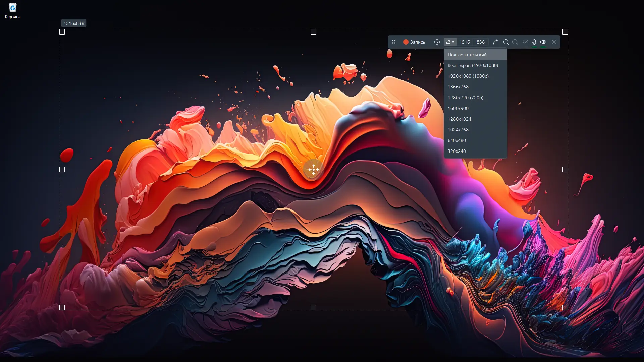Start recording with the Запись button
This screenshot has height=362, width=644.
tap(414, 42)
